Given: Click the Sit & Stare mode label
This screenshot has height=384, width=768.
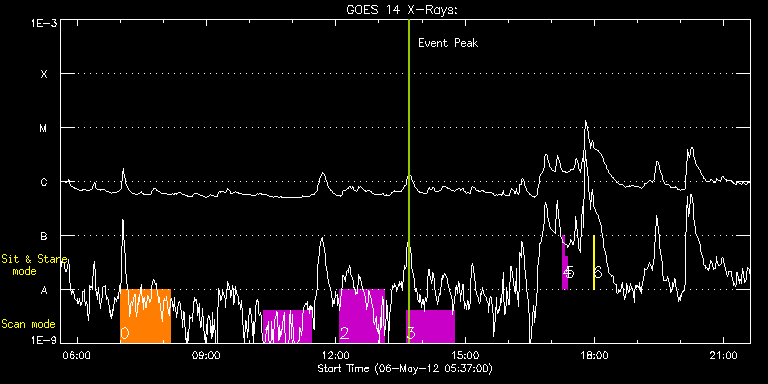Looking at the screenshot, I should [x=34, y=265].
